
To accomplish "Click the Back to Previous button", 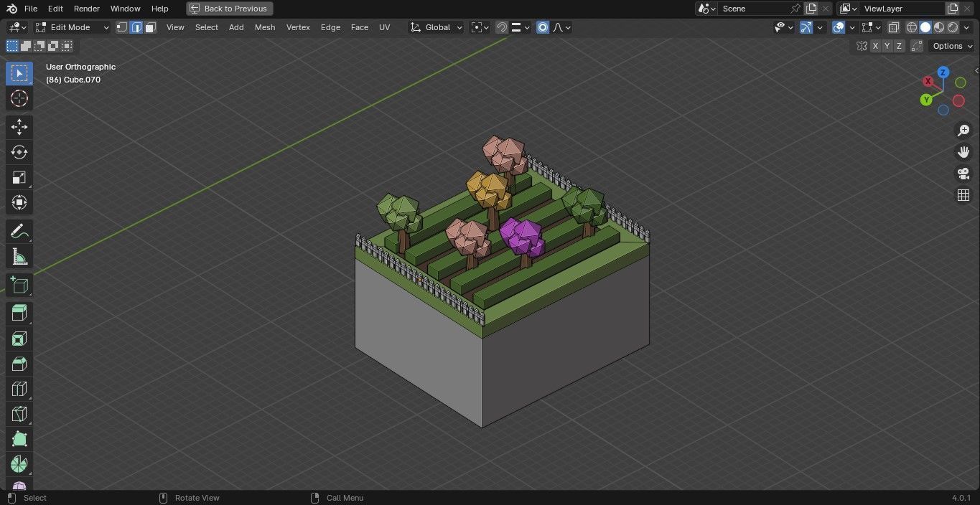I will [x=229, y=9].
